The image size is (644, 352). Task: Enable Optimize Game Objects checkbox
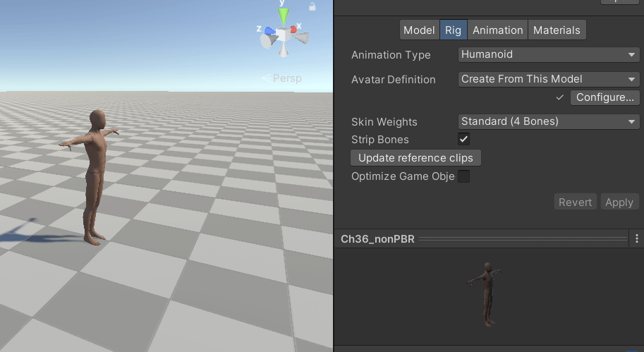tap(463, 176)
